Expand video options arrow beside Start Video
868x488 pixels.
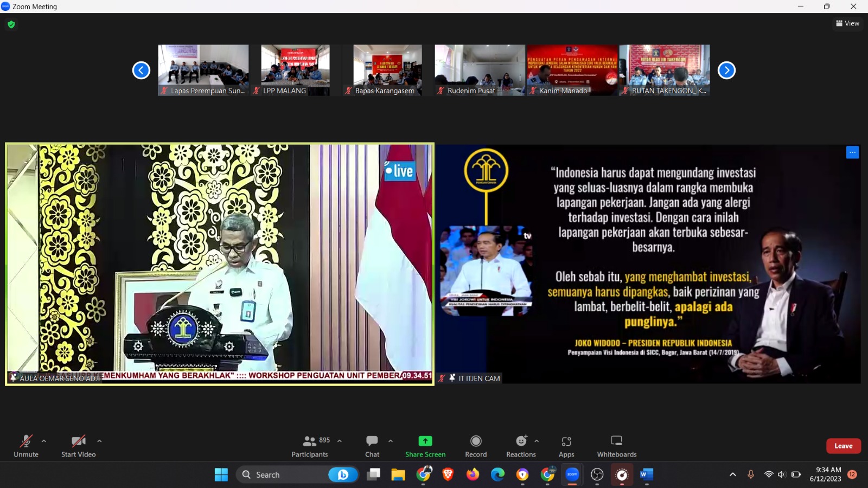pyautogui.click(x=99, y=441)
